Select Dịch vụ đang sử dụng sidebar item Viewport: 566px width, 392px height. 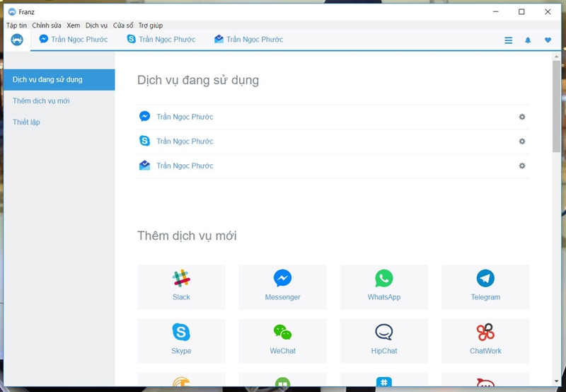point(59,79)
